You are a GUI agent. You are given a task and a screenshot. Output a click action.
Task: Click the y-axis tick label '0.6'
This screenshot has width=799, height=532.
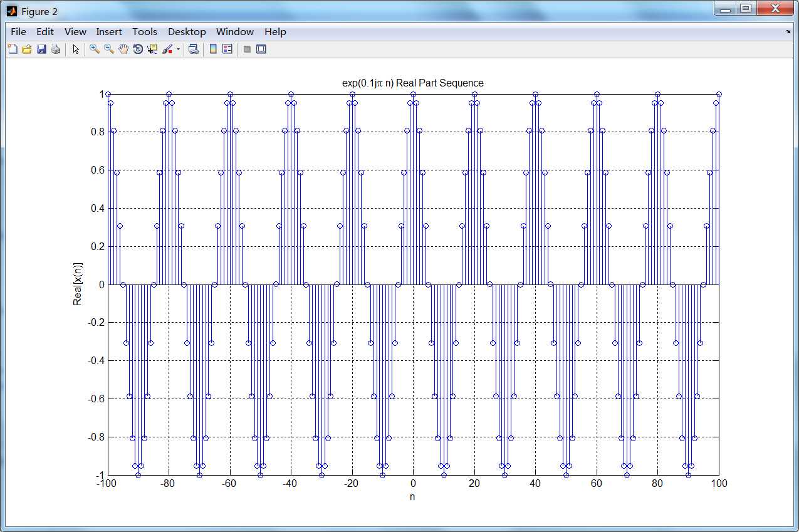click(x=97, y=170)
